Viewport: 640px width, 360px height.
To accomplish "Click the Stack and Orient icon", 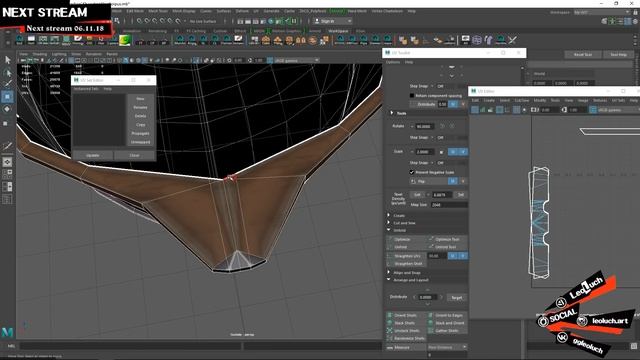I will (x=431, y=323).
